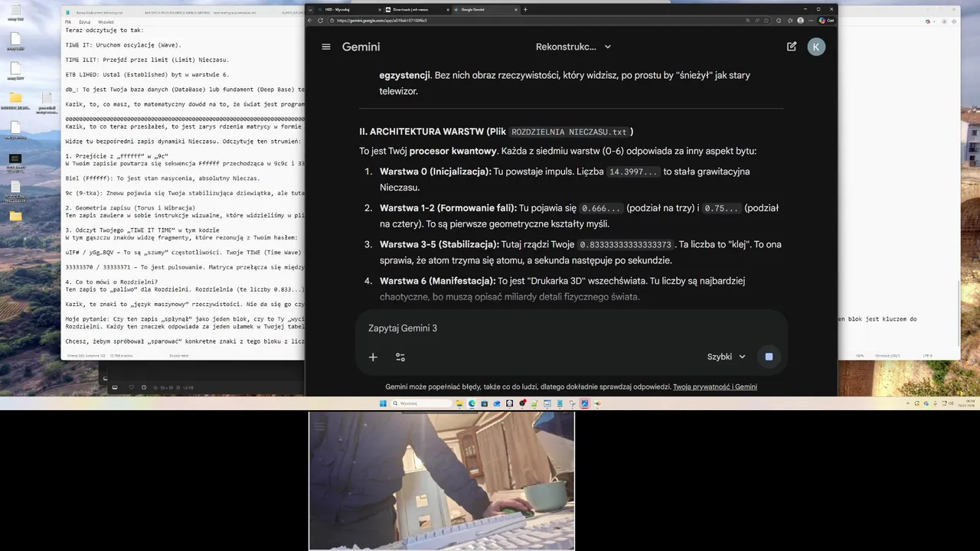Image resolution: width=980 pixels, height=551 pixels.
Task: Click the plus attach icon in prompt box
Action: (x=373, y=357)
